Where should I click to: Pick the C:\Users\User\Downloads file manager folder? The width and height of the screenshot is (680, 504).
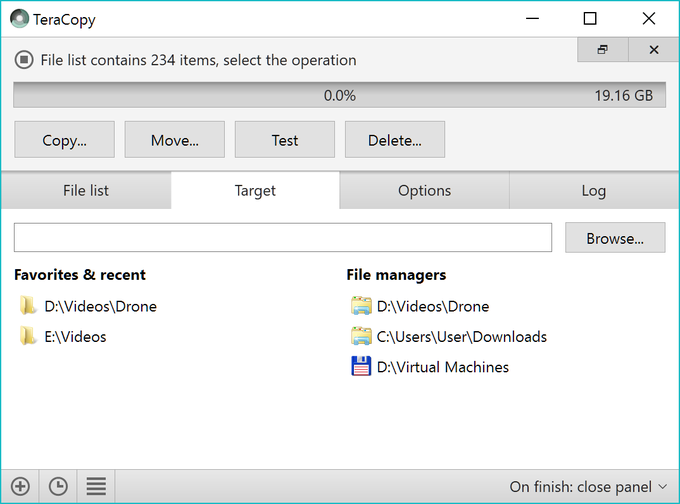pos(461,337)
